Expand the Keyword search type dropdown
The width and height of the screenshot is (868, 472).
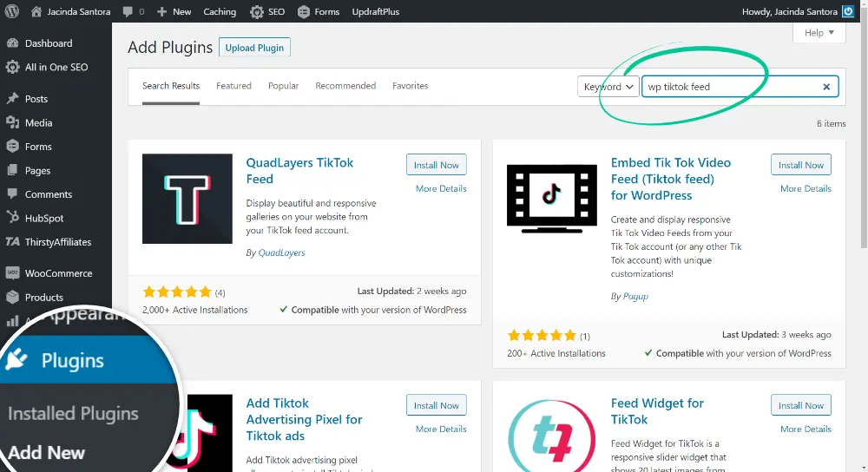608,87
